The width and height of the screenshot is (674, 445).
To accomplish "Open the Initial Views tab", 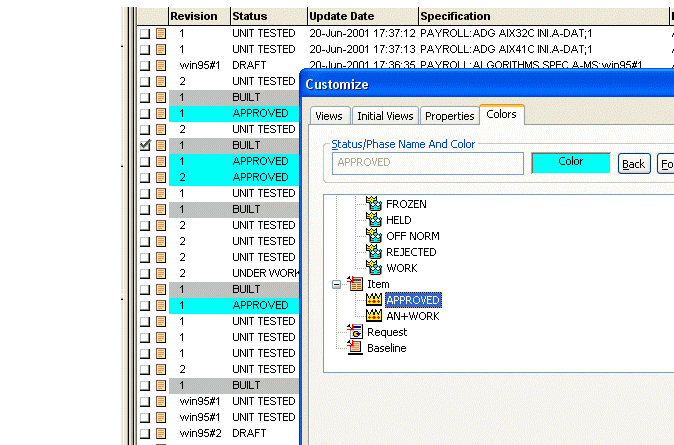I will (385, 116).
